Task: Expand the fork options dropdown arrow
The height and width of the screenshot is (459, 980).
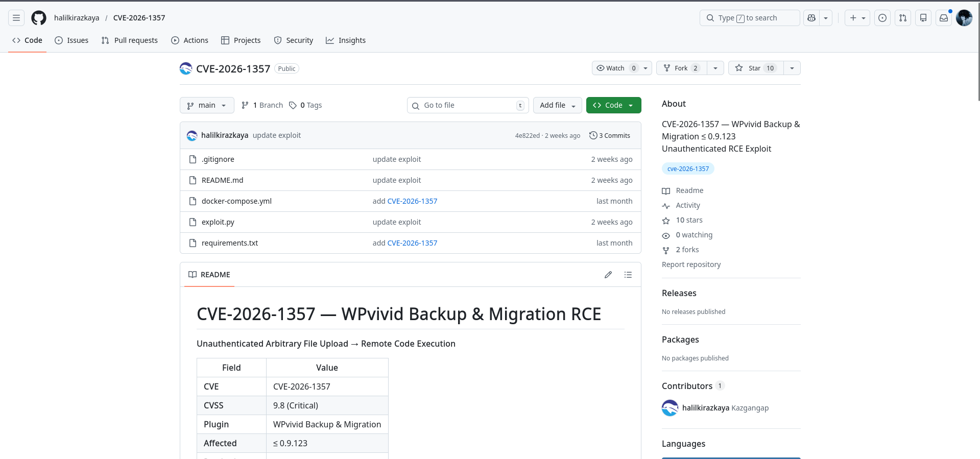Action: [x=715, y=68]
